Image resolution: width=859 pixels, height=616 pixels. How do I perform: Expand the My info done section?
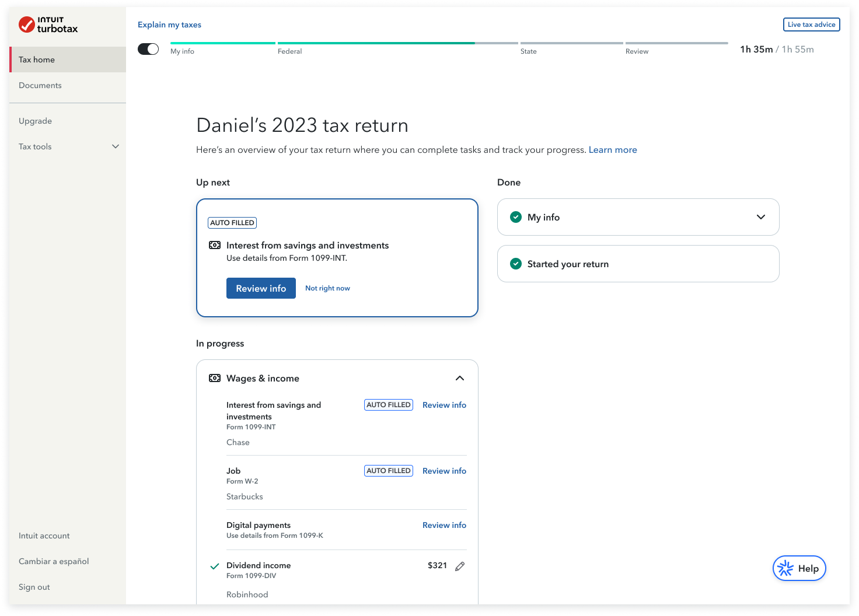(x=761, y=217)
